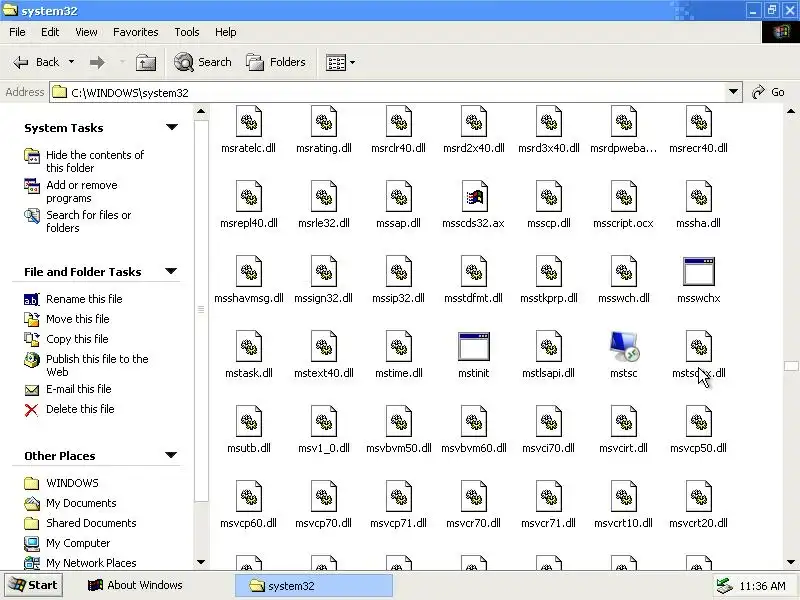Select the msswchx application icon
The width and height of the screenshot is (800, 600).
tap(698, 271)
